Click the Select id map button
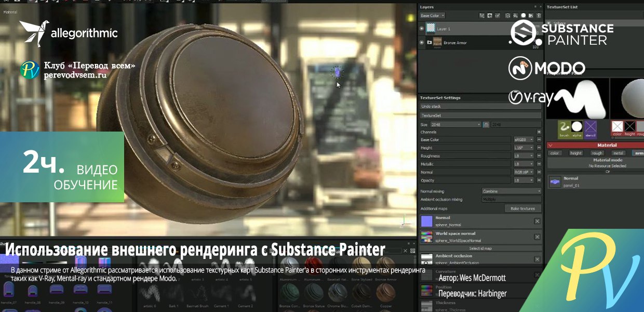 tap(481, 248)
